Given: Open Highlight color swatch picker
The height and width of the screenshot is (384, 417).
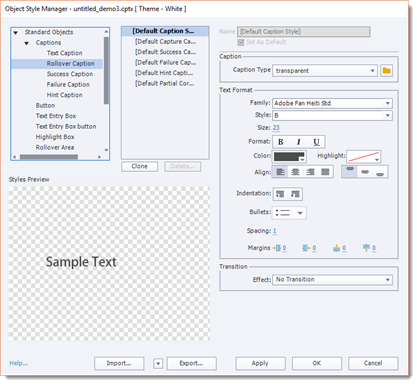Looking at the screenshot, I should 363,157.
